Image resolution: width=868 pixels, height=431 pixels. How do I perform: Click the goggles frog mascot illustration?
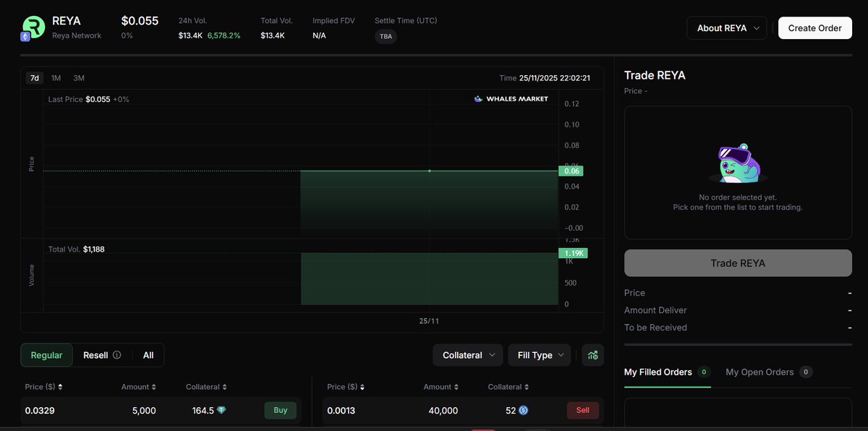738,163
